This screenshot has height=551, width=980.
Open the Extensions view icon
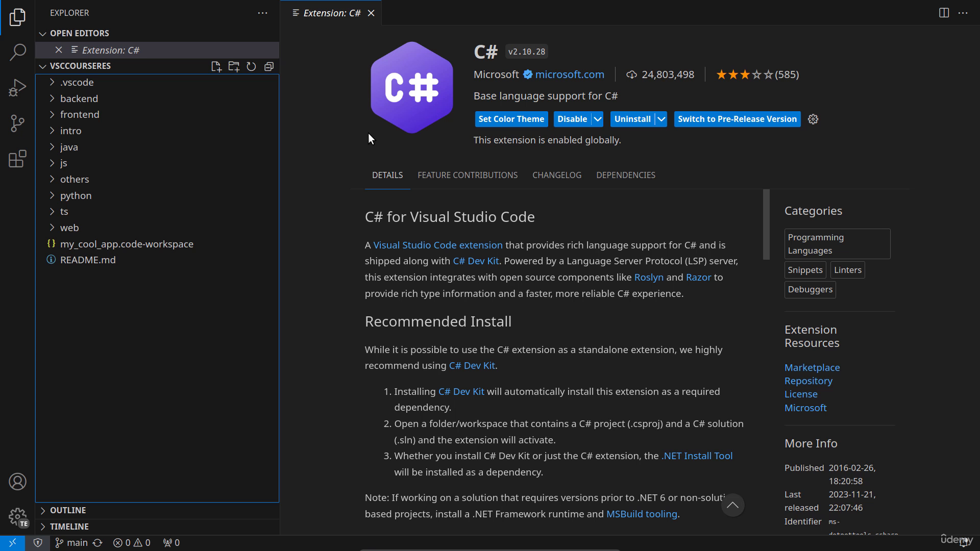(x=17, y=159)
